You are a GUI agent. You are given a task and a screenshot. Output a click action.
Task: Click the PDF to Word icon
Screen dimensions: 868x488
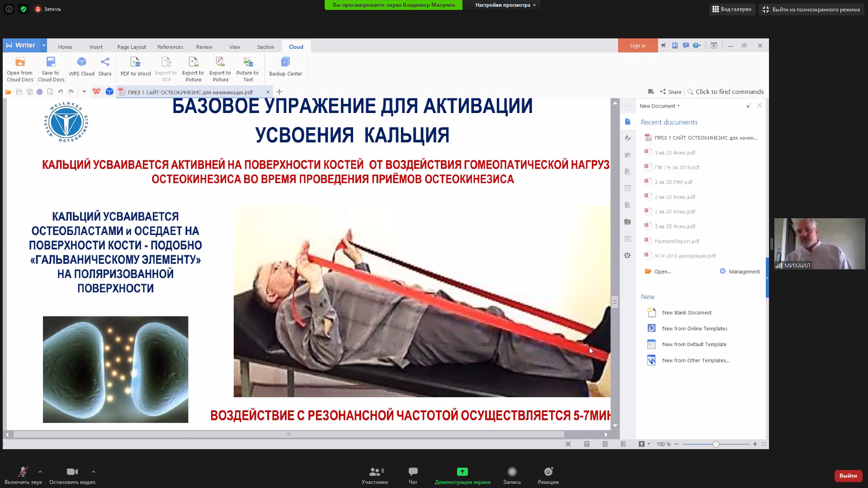coord(135,62)
